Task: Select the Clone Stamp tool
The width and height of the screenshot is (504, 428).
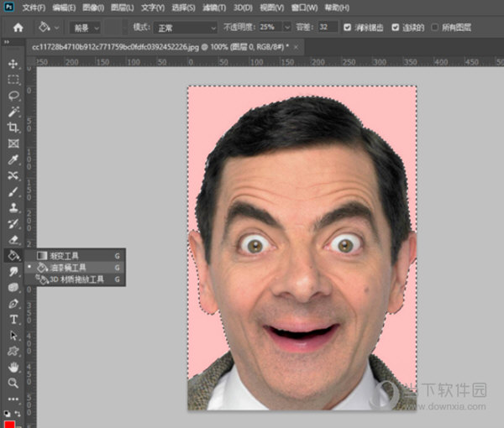Action: click(13, 207)
